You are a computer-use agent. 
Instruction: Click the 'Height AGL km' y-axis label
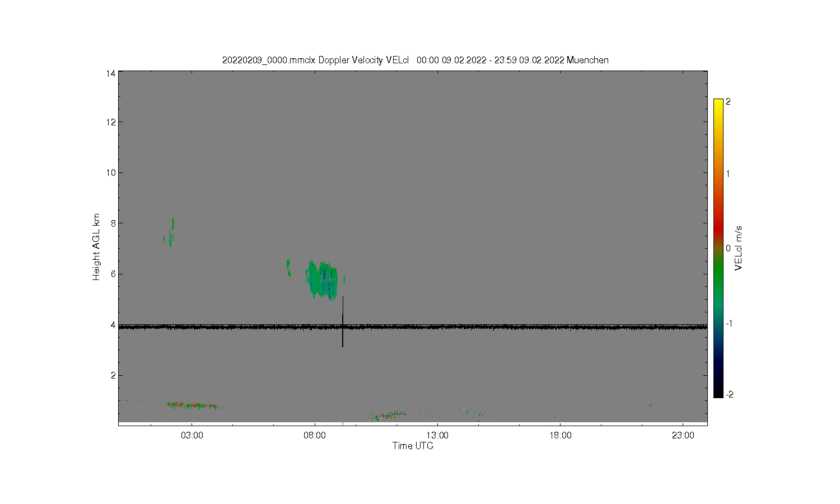pos(96,247)
